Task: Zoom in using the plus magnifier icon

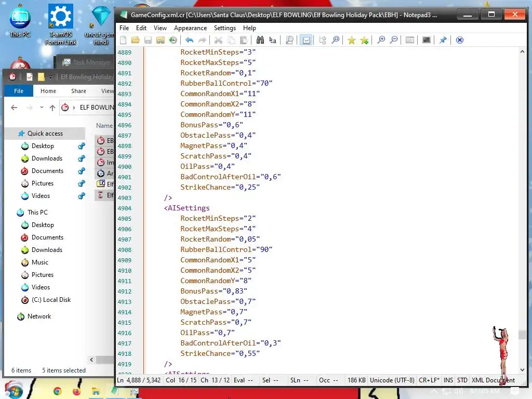Action: pyautogui.click(x=381, y=40)
